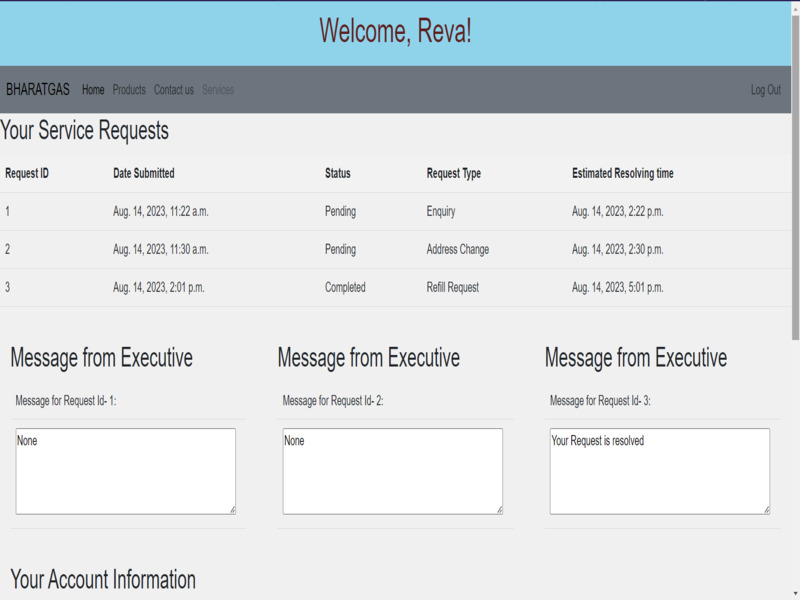The width and height of the screenshot is (800, 600).
Task: Click the BHARATGAS brand logo link
Action: [38, 90]
